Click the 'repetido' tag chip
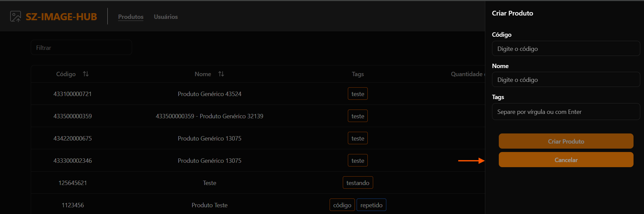This screenshot has height=214, width=644. click(371, 205)
